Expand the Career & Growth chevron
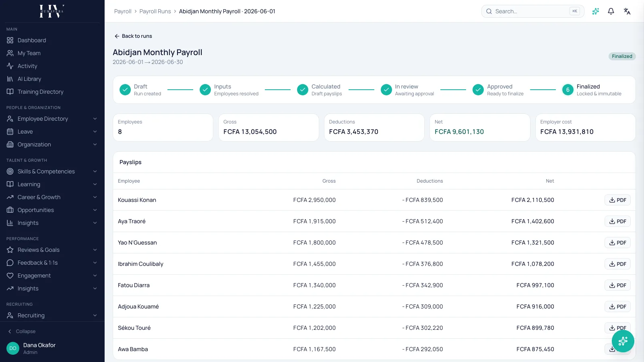 coord(95,197)
